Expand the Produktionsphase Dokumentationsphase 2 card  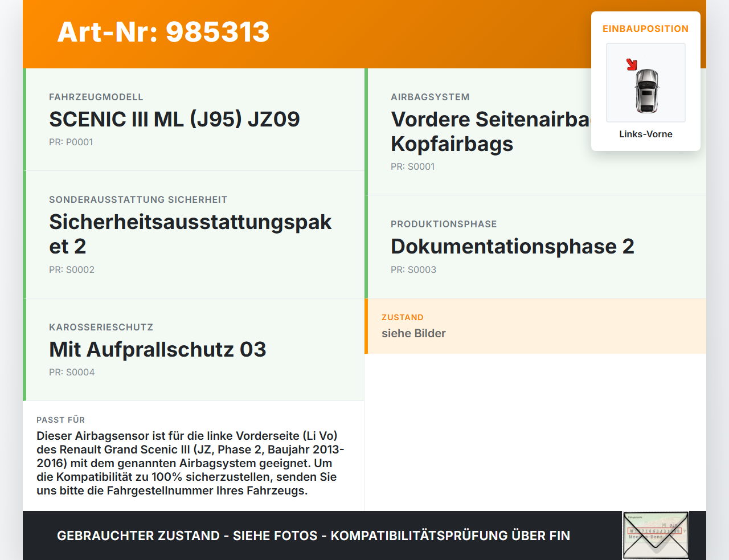(513, 246)
